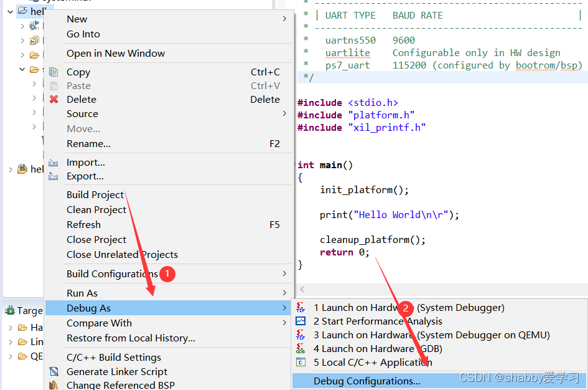The image size is (588, 390).
Task: Choose Start Performance Analysis
Action: pos(378,321)
